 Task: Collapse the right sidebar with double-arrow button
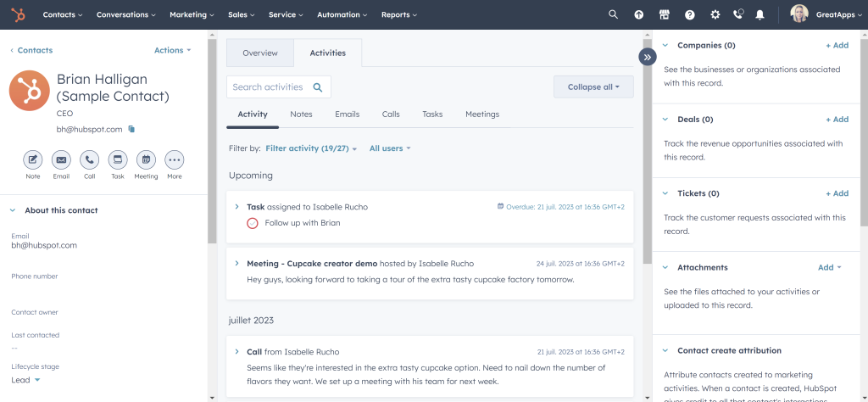[x=647, y=57]
